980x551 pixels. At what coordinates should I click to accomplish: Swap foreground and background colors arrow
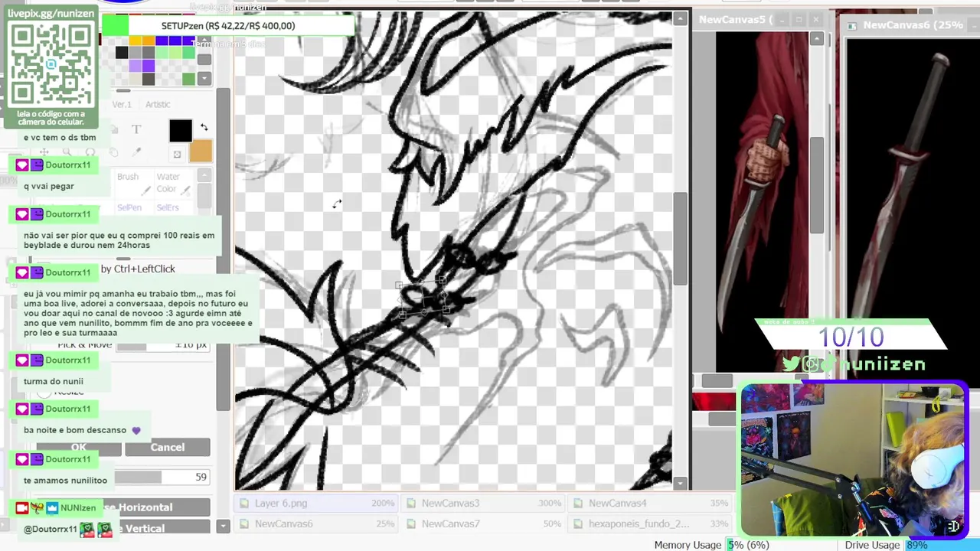pos(204,127)
